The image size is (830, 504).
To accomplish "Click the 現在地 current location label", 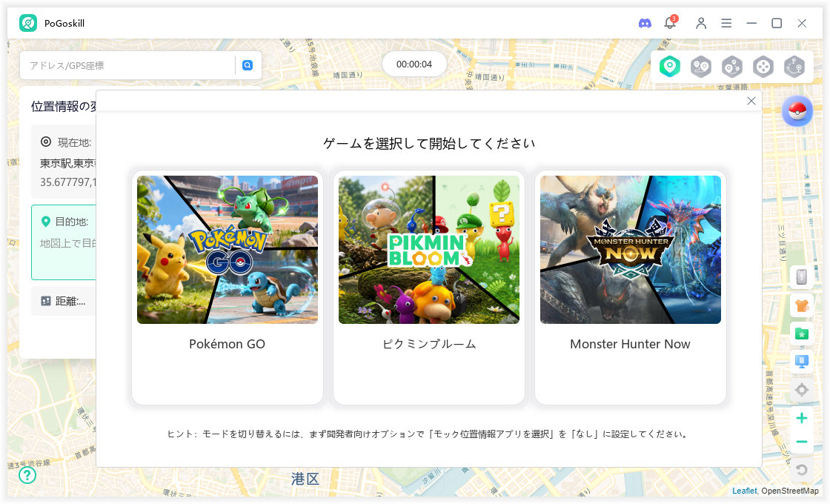I will 75,142.
